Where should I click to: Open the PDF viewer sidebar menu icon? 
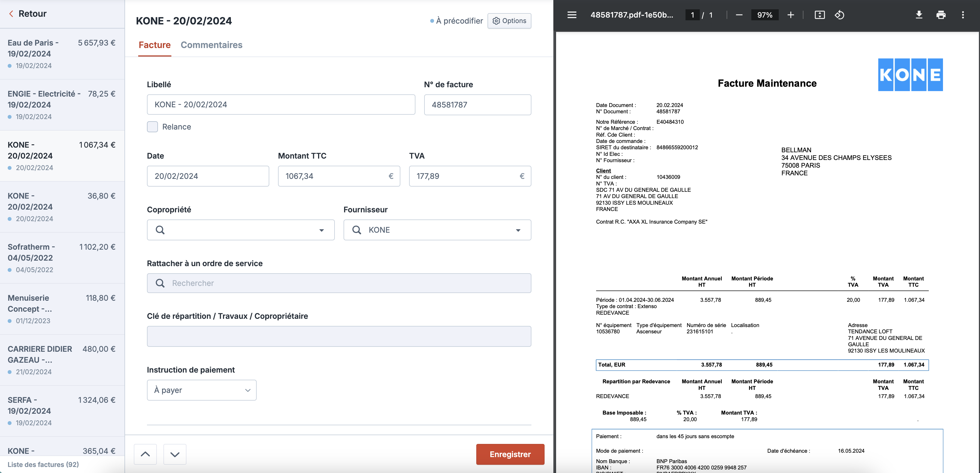click(x=572, y=15)
